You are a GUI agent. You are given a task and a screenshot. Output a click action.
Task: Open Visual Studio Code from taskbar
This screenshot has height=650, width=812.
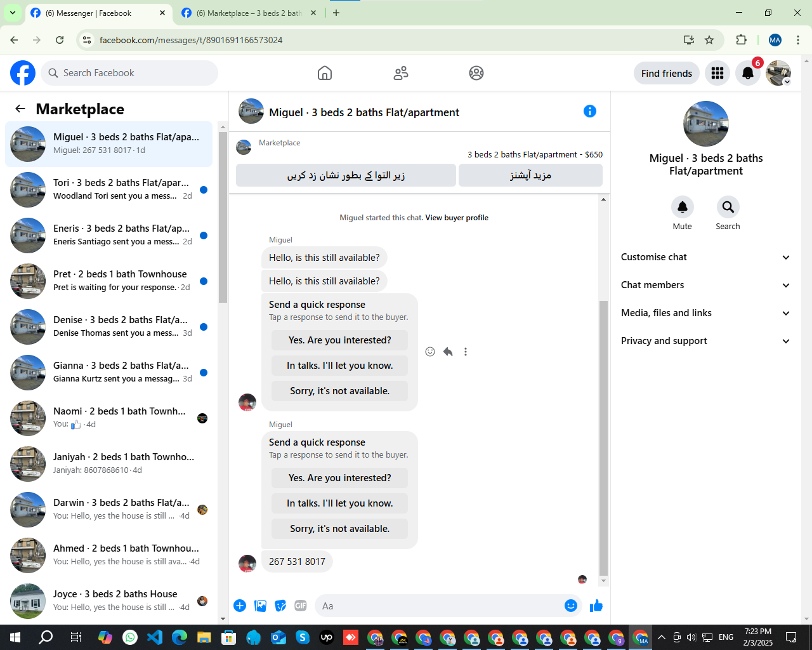155,637
